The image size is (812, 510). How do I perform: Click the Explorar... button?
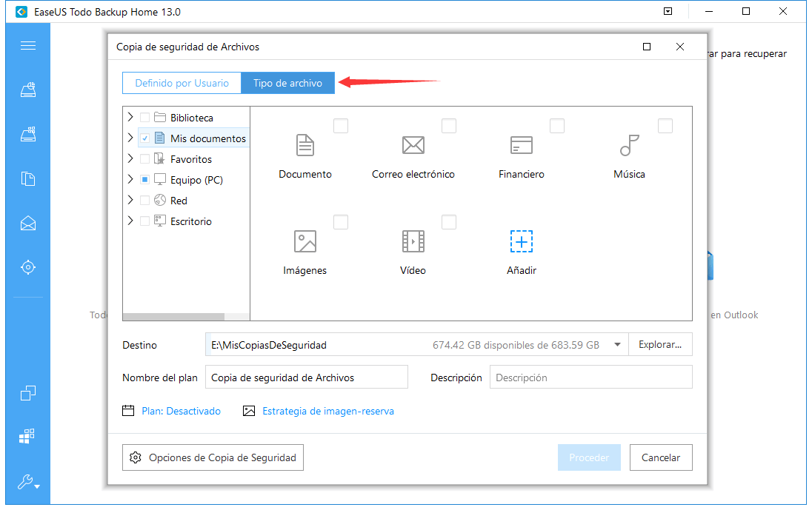(660, 344)
